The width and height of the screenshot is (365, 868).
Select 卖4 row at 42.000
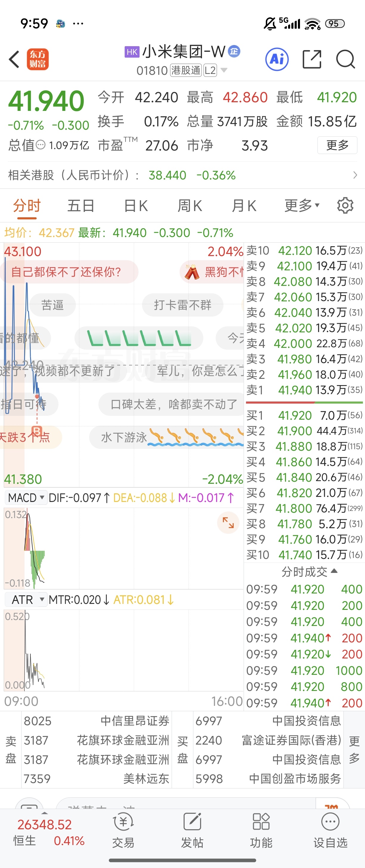click(x=304, y=343)
